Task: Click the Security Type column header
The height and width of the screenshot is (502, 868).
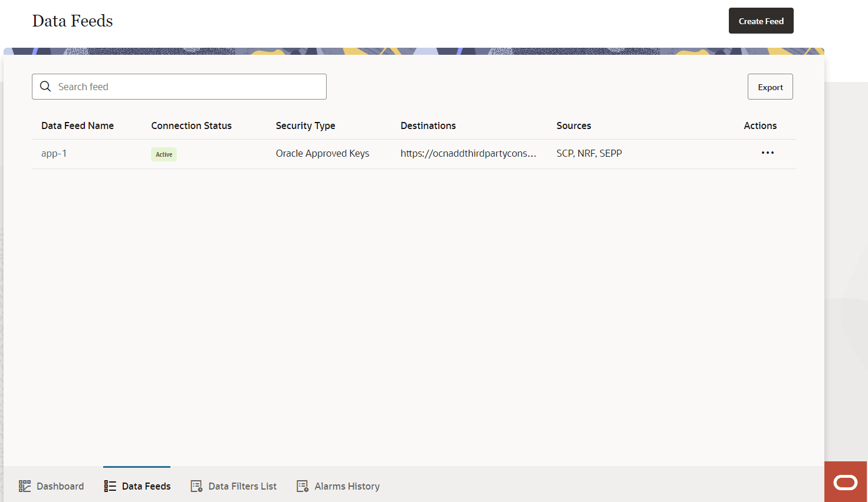Action: 305,125
